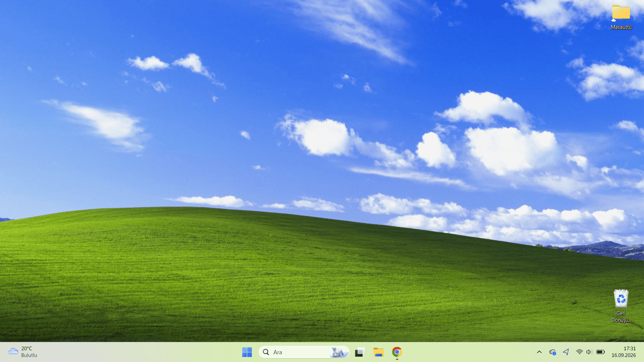Click the weather cloud icon in the taskbar
644x362 pixels.
(13, 351)
